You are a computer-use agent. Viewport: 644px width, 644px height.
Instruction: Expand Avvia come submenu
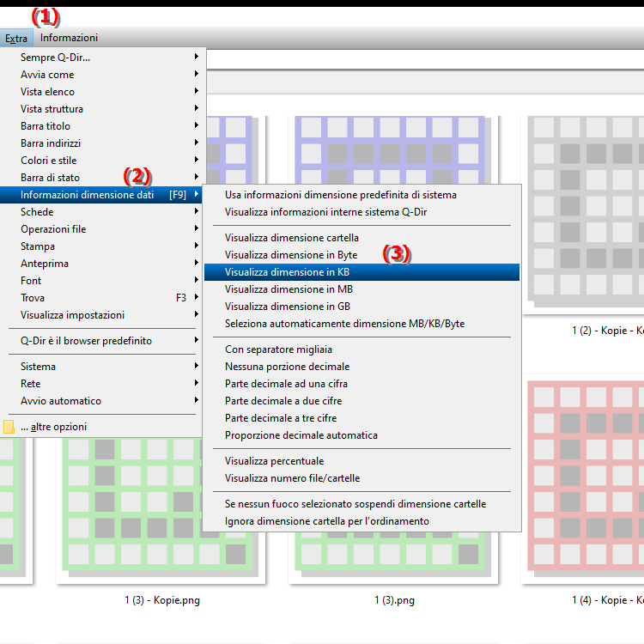101,75
